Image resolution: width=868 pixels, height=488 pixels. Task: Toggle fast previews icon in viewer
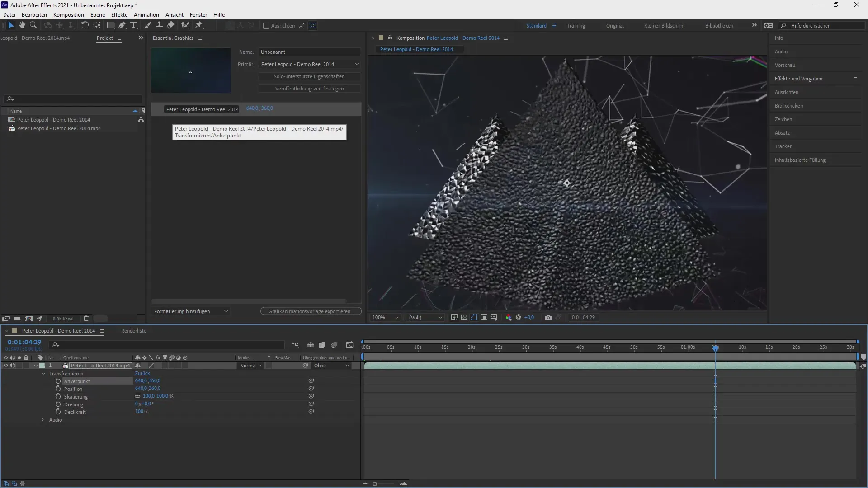coord(454,318)
